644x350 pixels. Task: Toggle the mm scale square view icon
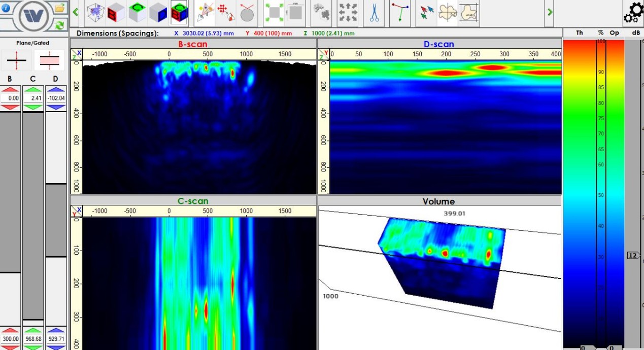tap(295, 13)
